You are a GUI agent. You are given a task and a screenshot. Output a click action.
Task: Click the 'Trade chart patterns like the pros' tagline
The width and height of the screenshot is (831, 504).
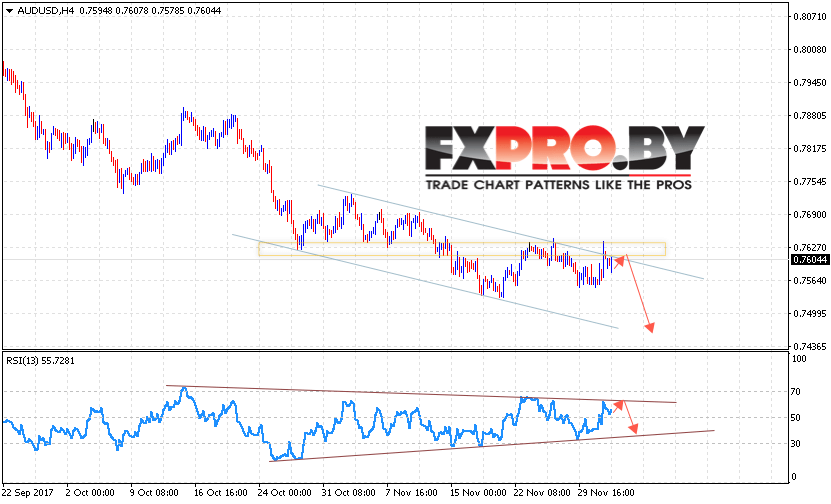click(x=563, y=185)
